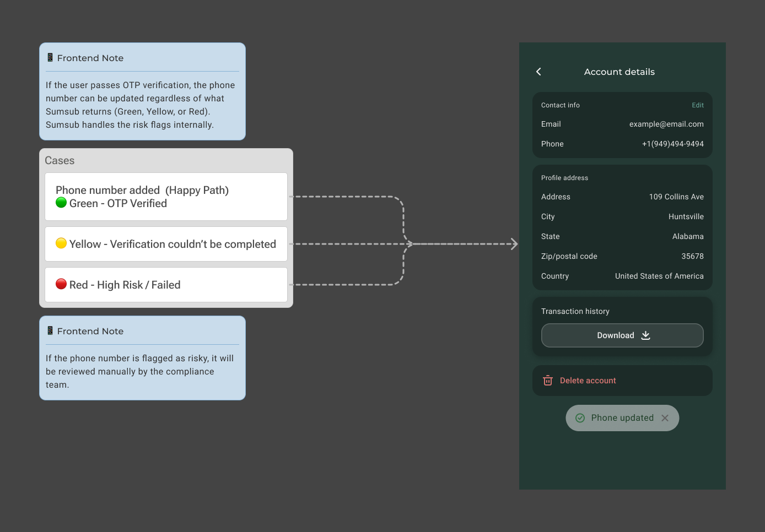Screen dimensions: 765x532
Task: Click the Email label
Action: [551, 124]
